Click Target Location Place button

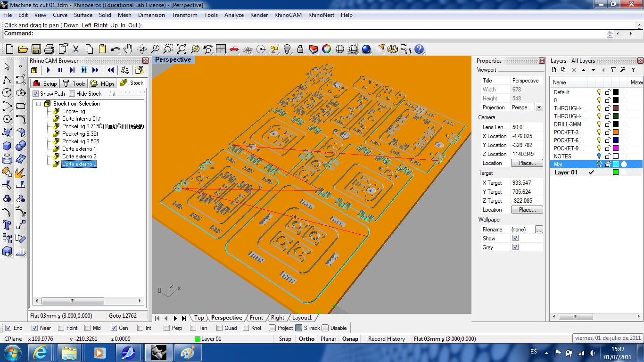pyautogui.click(x=527, y=210)
